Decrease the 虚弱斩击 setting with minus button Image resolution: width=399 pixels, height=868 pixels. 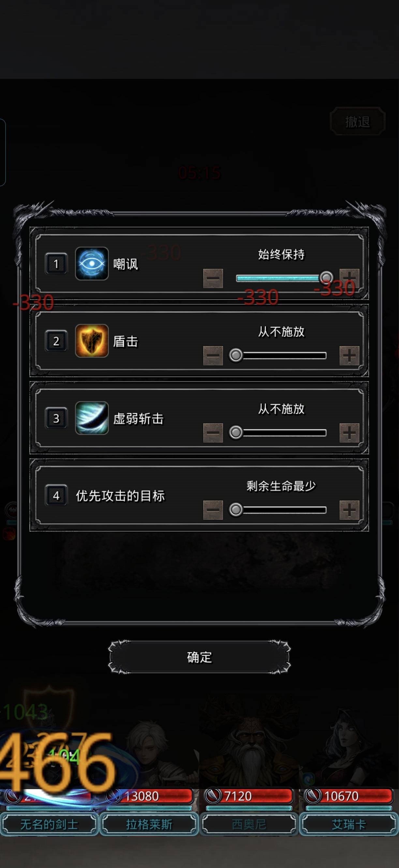pos(213,433)
